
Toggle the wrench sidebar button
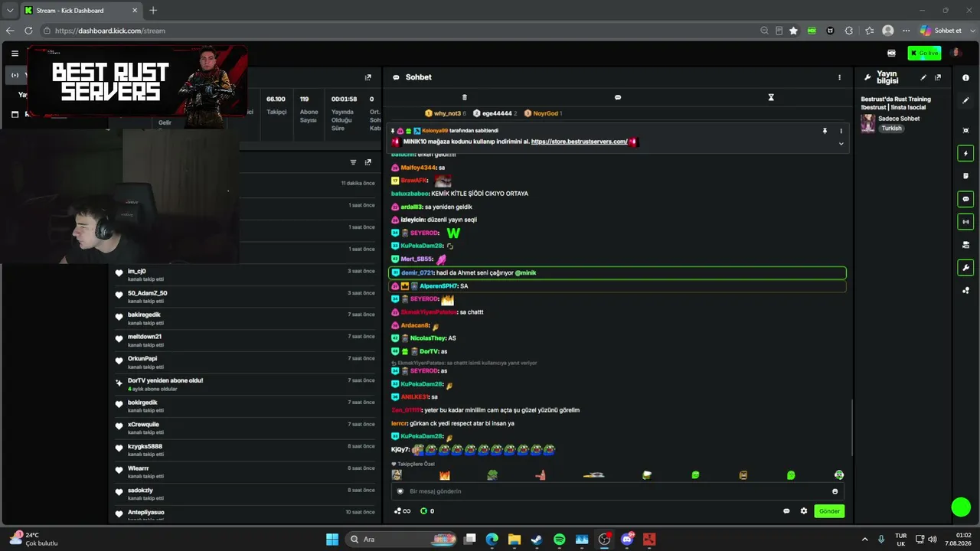965,268
